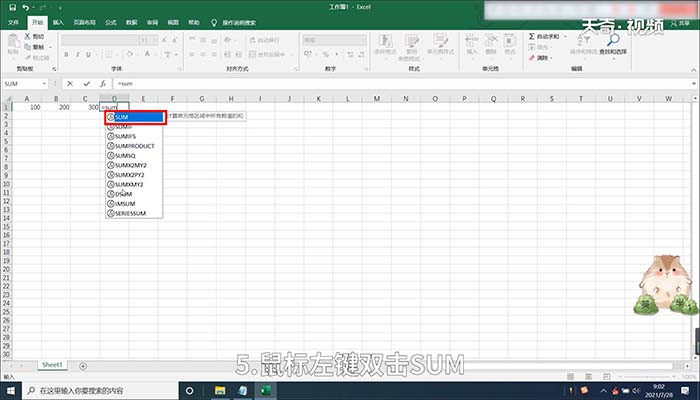The width and height of the screenshot is (700, 400).
Task: Open Insert Function dialog via fx icon
Action: click(x=103, y=83)
